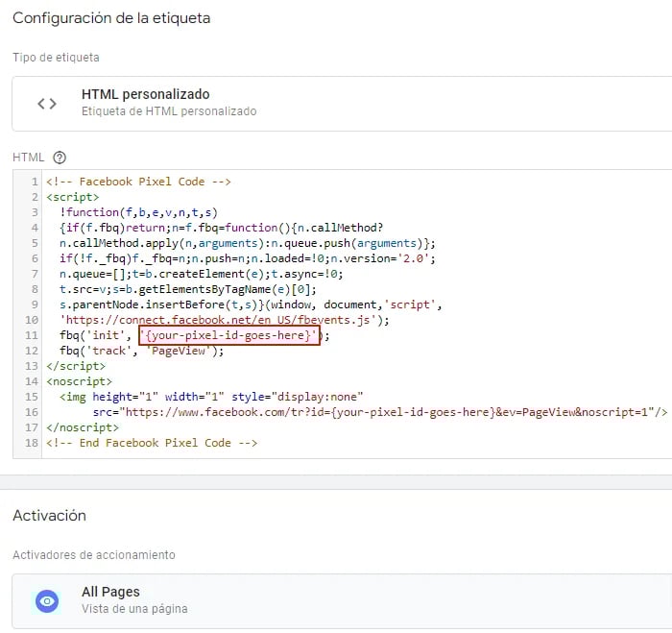Click the fbq track PageView line
672x633 pixels.
(142, 352)
